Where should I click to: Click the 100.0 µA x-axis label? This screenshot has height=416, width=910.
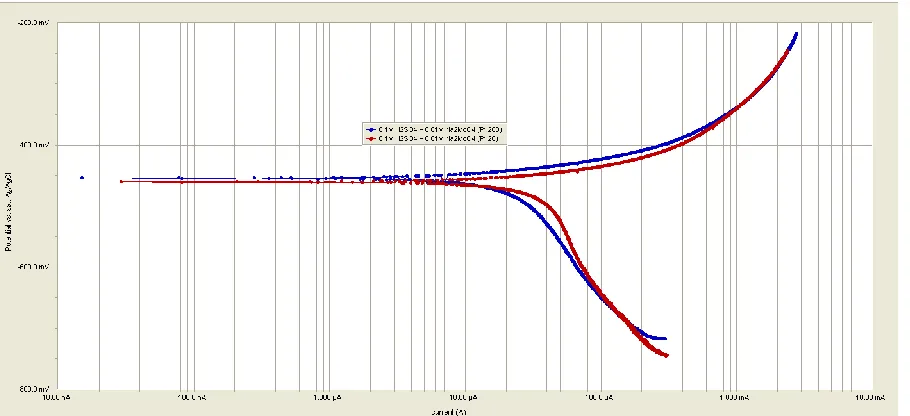point(600,397)
